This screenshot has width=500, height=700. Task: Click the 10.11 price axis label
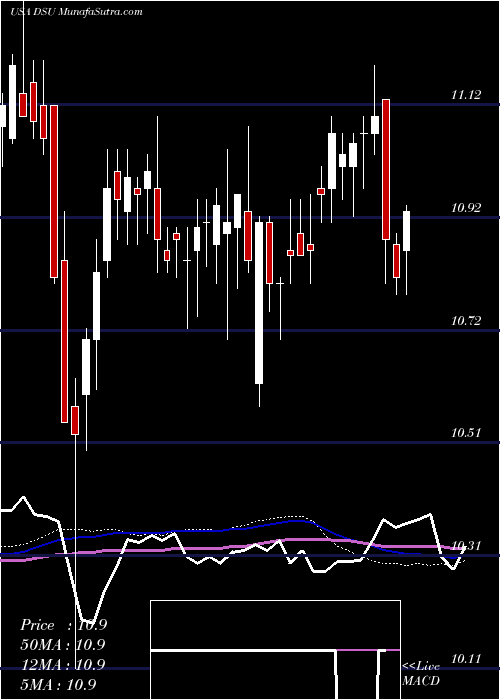coord(466,658)
